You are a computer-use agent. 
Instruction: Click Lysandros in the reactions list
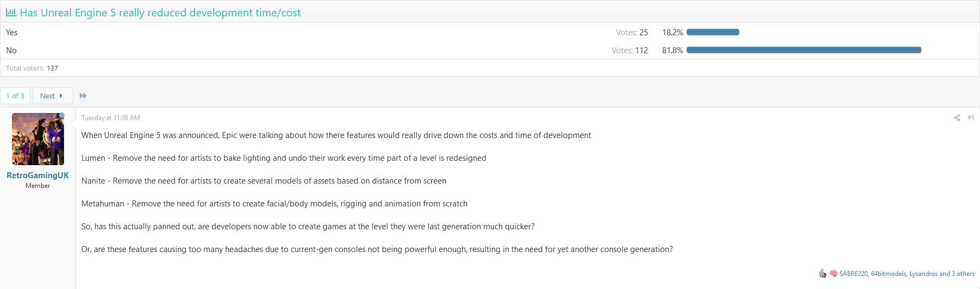coord(923,274)
